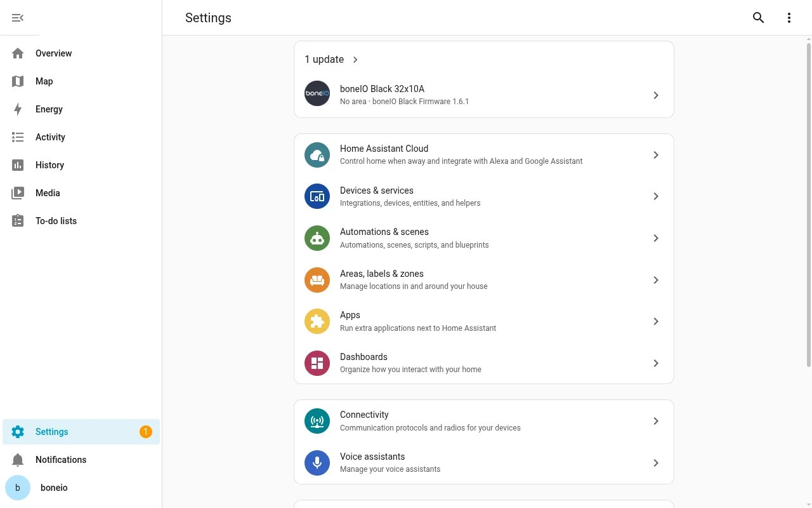Open the boneio user profile
Viewport: 812px width, 508px height.
81,488
